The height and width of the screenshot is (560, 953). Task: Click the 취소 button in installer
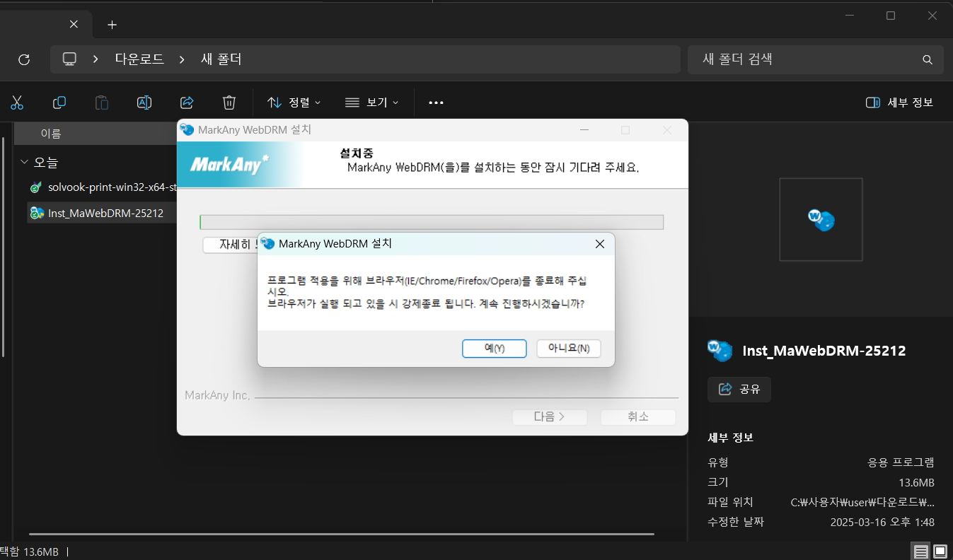click(x=638, y=417)
